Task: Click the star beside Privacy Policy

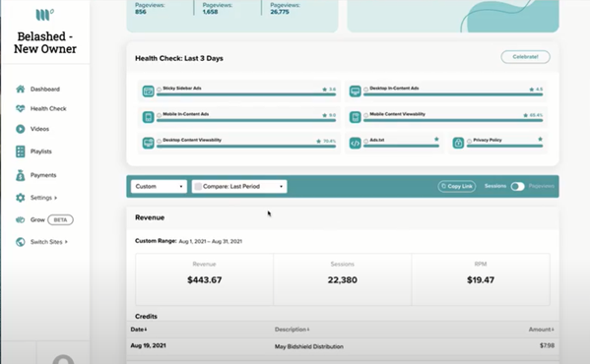Action: [541, 139]
